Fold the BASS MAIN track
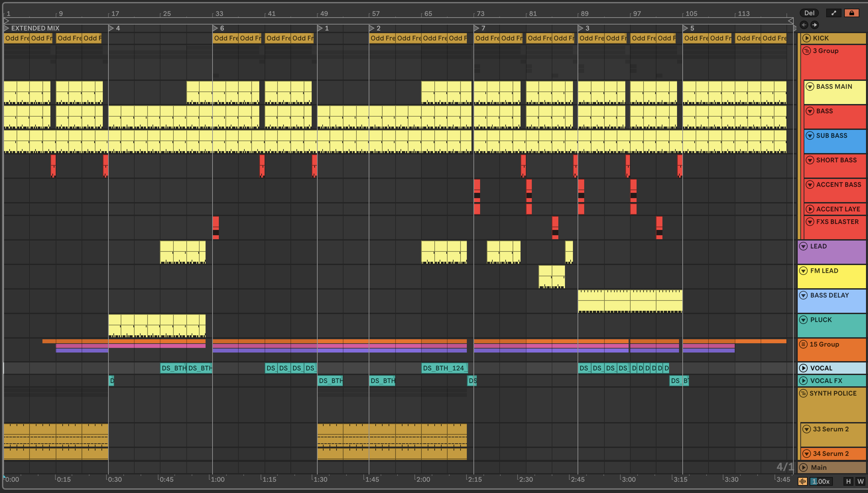Image resolution: width=868 pixels, height=493 pixels. [810, 87]
